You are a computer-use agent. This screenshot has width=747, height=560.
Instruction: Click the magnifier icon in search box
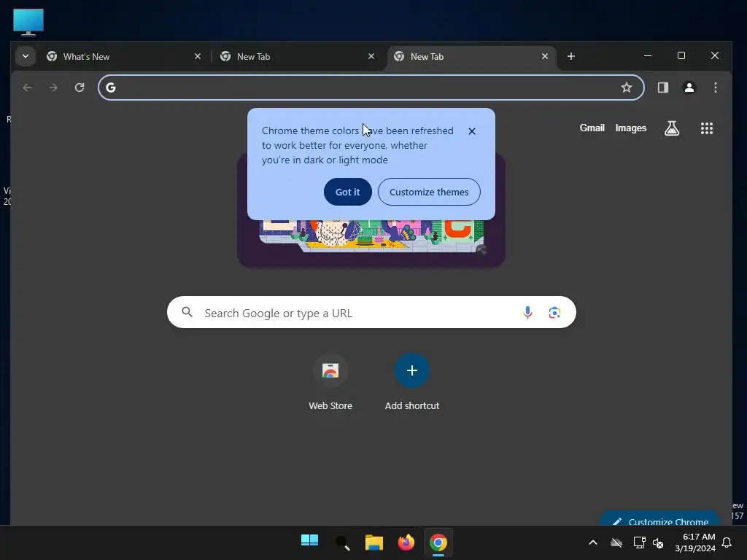point(187,312)
